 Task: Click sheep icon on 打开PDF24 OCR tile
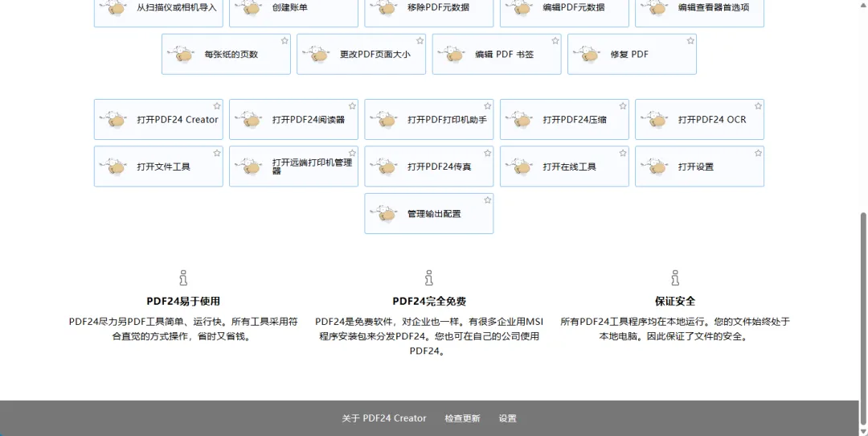click(656, 120)
